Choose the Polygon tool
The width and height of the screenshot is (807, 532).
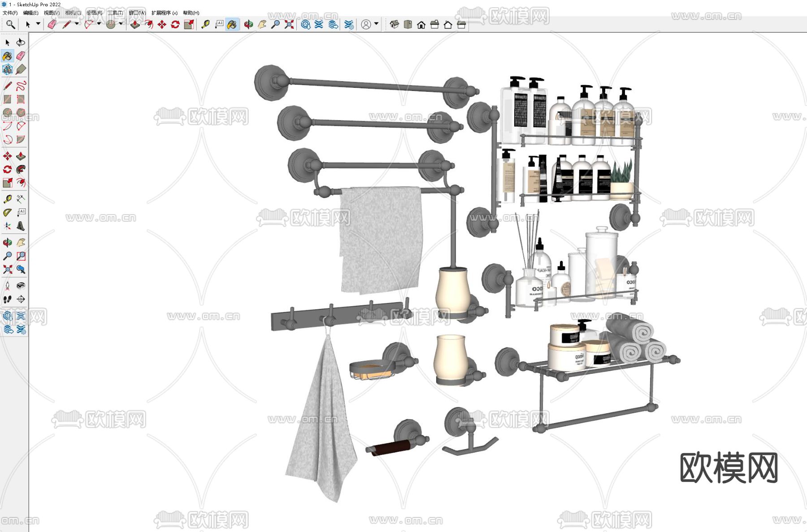(21, 112)
